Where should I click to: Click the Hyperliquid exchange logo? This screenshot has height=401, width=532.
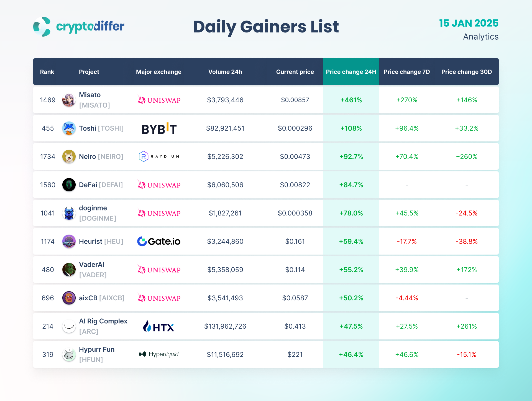click(159, 354)
